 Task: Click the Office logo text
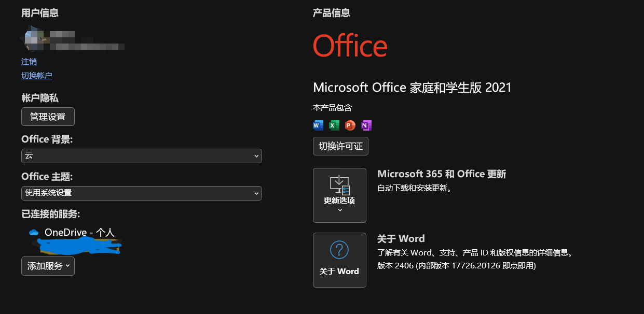[350, 46]
